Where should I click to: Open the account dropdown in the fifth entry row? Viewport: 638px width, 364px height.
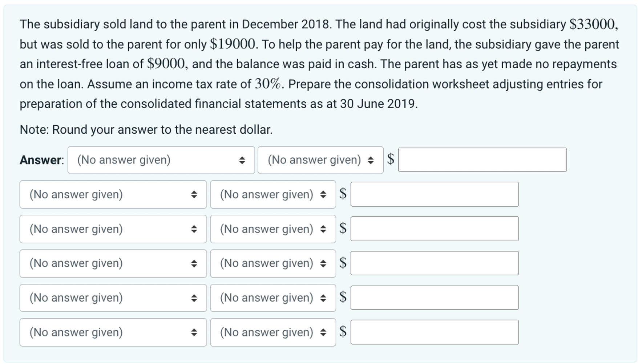(113, 298)
